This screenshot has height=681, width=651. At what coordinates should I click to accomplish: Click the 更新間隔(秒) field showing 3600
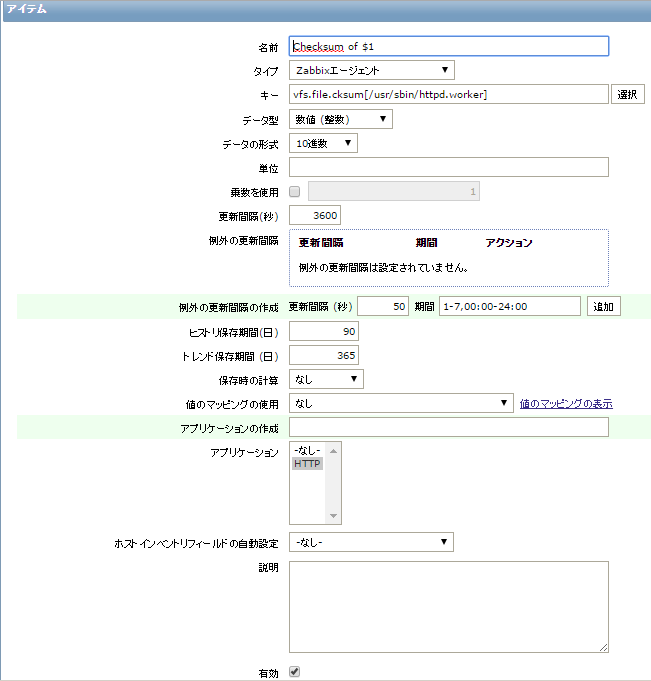(315, 215)
